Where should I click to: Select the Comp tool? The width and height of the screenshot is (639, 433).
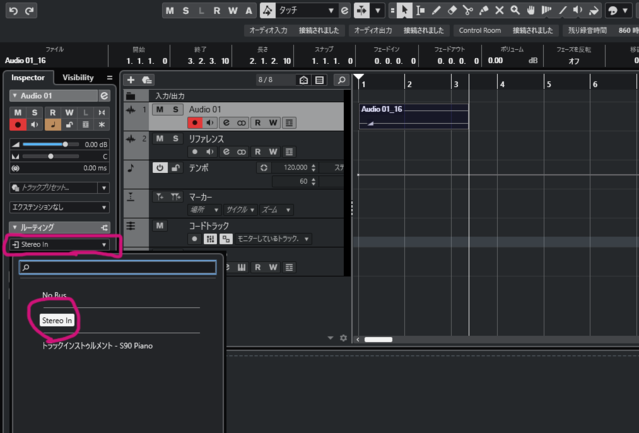[x=546, y=11]
